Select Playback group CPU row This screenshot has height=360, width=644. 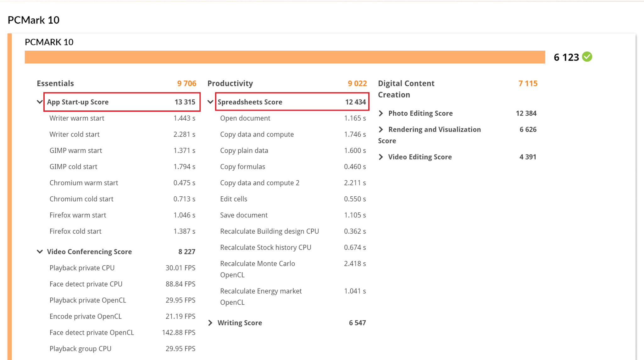122,349
